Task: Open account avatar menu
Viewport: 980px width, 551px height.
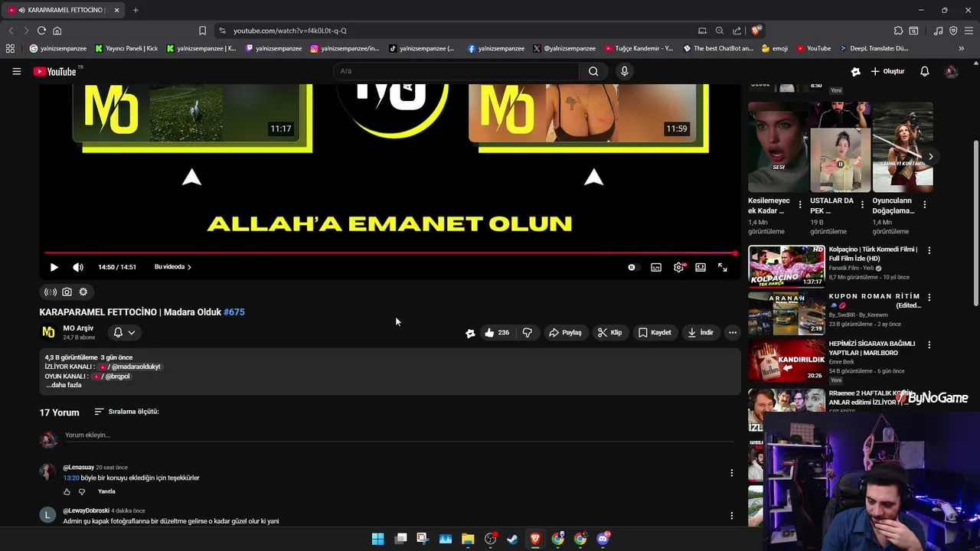Action: click(x=952, y=71)
